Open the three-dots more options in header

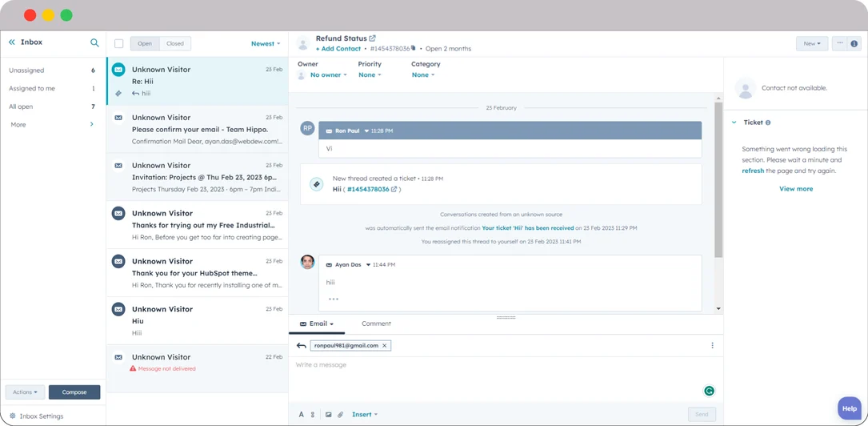point(840,43)
